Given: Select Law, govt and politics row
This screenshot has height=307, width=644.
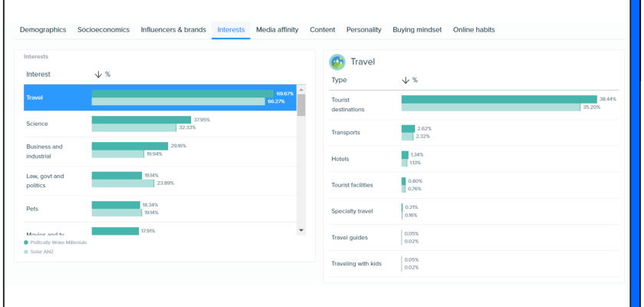Looking at the screenshot, I should pos(45,180).
